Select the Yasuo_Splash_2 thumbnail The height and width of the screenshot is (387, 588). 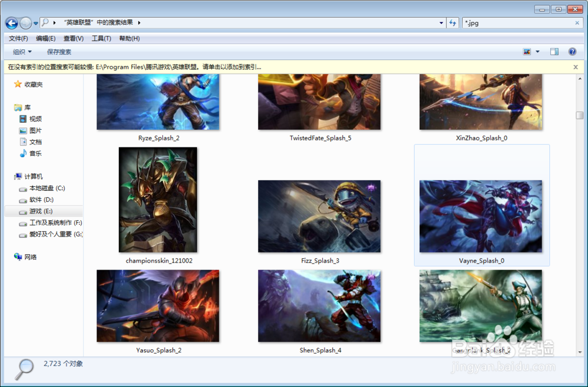point(158,306)
